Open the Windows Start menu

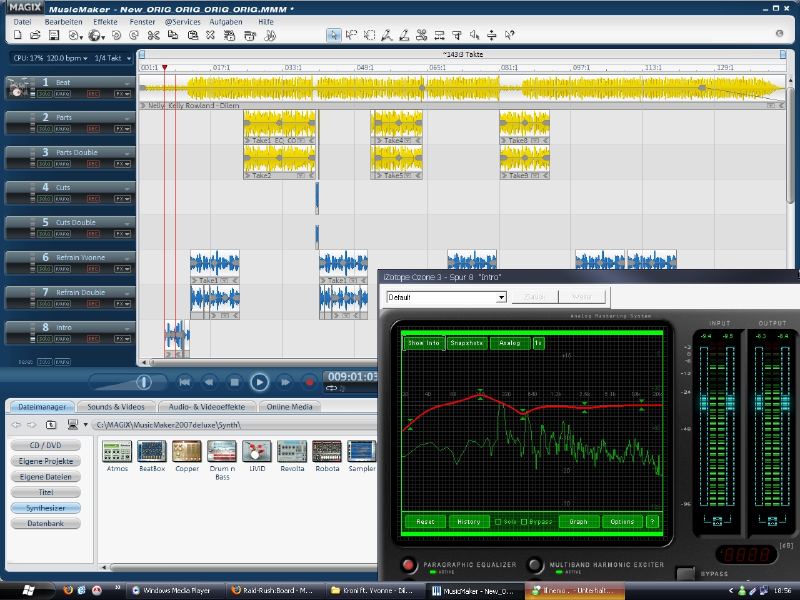[x=28, y=590]
